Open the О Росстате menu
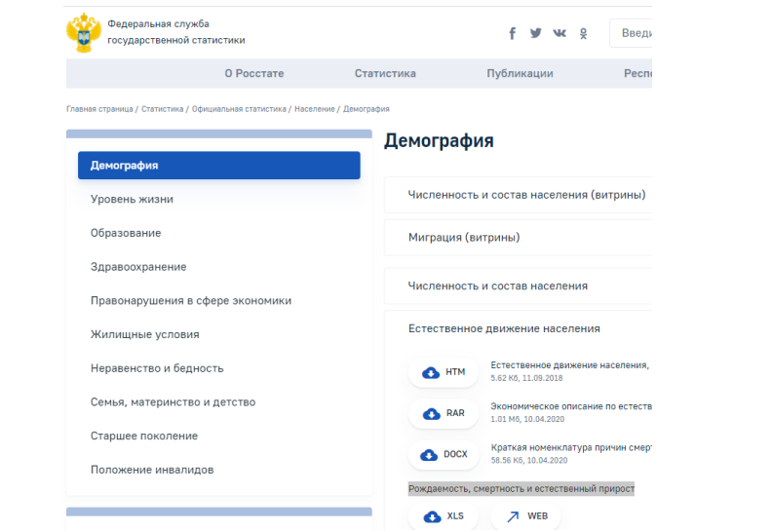The width and height of the screenshot is (772, 532). (x=254, y=73)
